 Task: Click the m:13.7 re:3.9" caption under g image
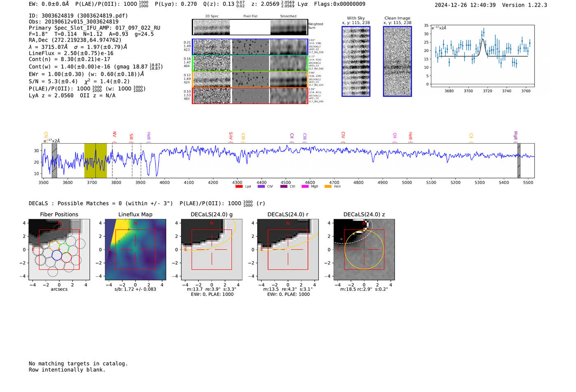(x=211, y=289)
